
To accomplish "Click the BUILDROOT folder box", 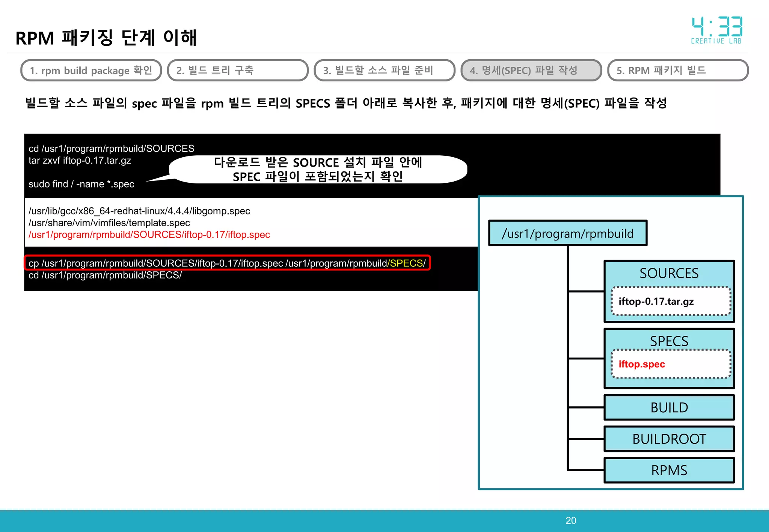I will 669,439.
